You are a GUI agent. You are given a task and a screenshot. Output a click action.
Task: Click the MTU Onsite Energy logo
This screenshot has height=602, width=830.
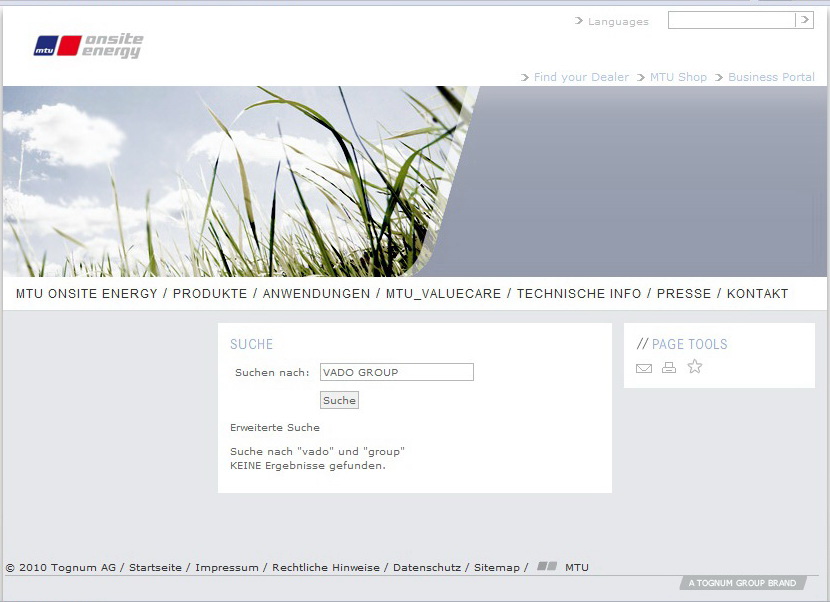[88, 46]
